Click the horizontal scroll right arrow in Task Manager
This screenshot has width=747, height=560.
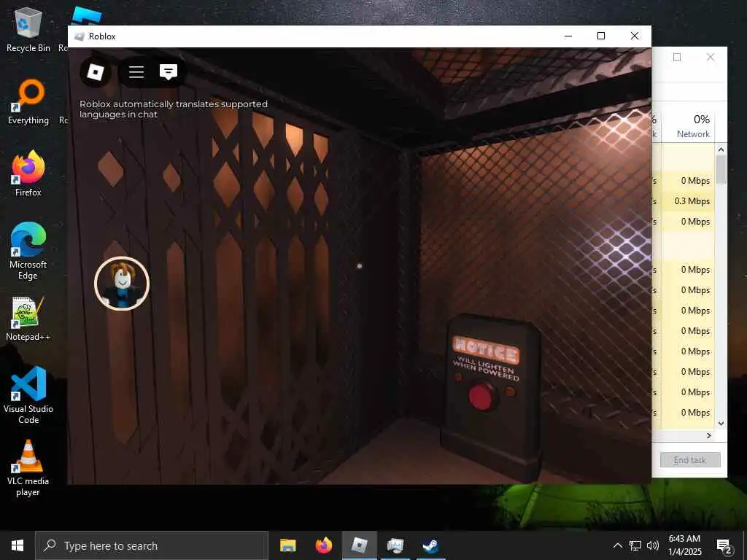pos(709,436)
